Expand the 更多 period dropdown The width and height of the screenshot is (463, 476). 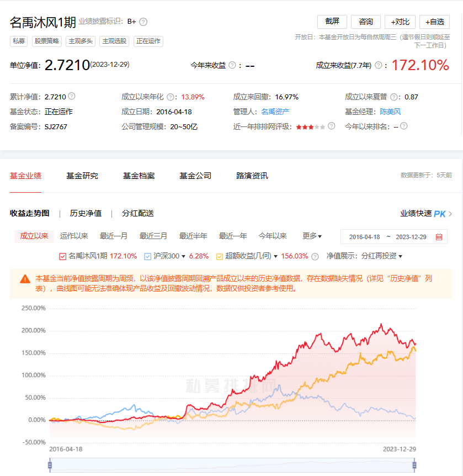point(312,236)
